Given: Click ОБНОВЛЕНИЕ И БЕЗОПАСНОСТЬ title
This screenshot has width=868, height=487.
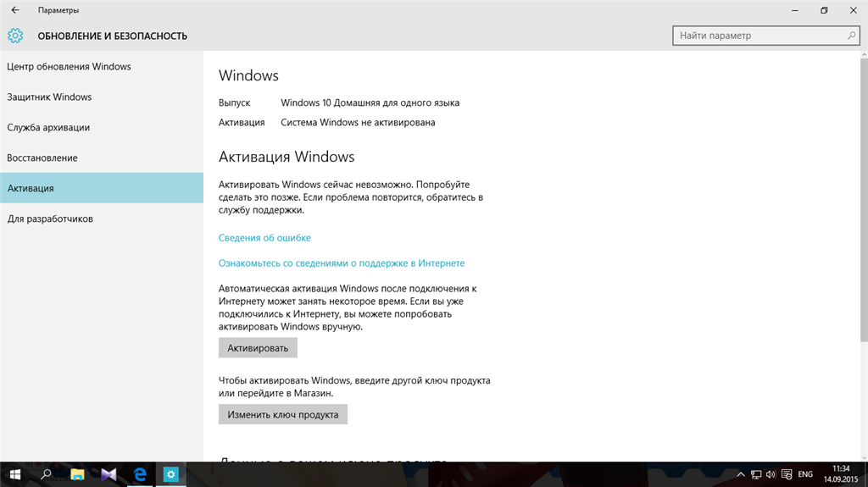Looking at the screenshot, I should click(113, 36).
